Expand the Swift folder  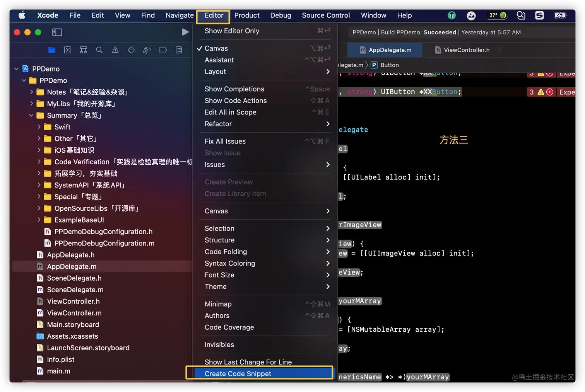[39, 127]
